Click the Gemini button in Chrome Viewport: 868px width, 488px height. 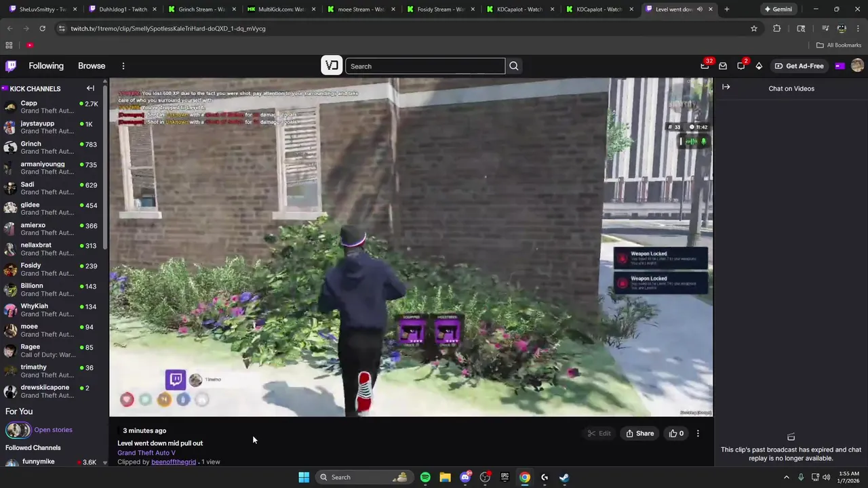pos(778,9)
